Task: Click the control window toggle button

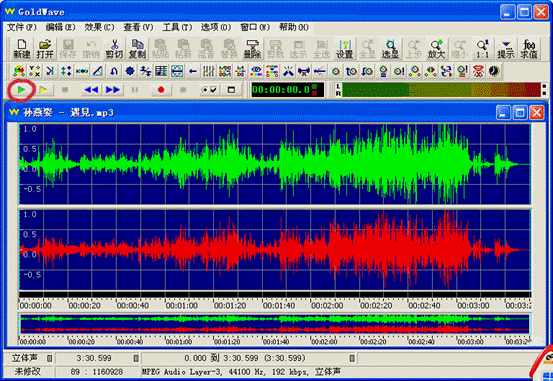Action: 231,90
